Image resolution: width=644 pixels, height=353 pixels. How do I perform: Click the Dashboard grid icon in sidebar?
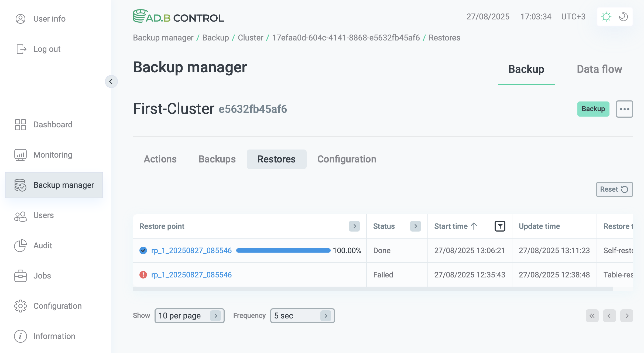[20, 125]
